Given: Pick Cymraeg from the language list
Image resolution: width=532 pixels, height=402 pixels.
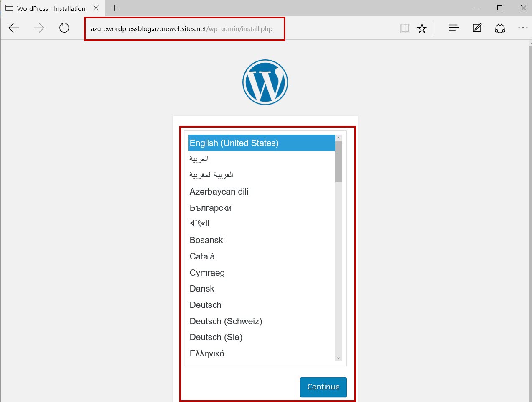Looking at the screenshot, I should tap(262, 273).
